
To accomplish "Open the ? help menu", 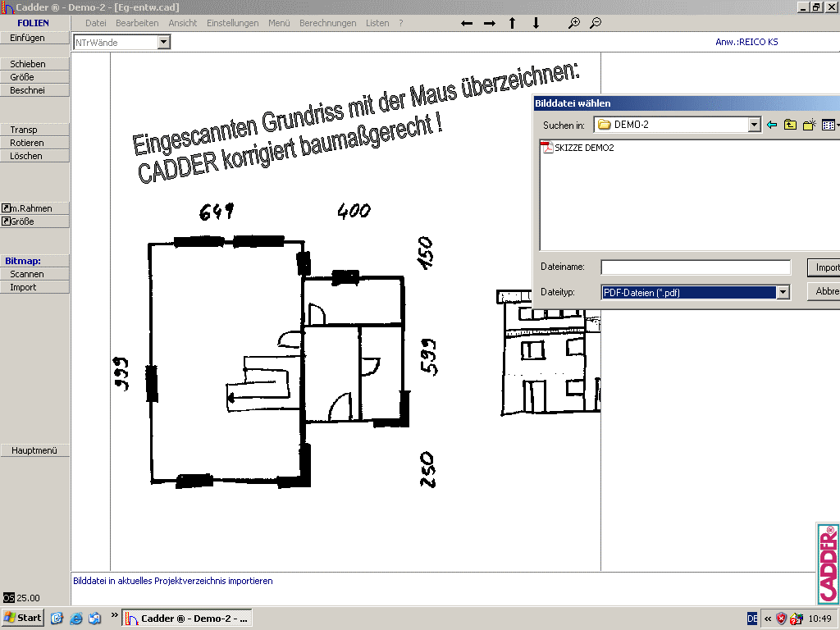I will coord(400,23).
